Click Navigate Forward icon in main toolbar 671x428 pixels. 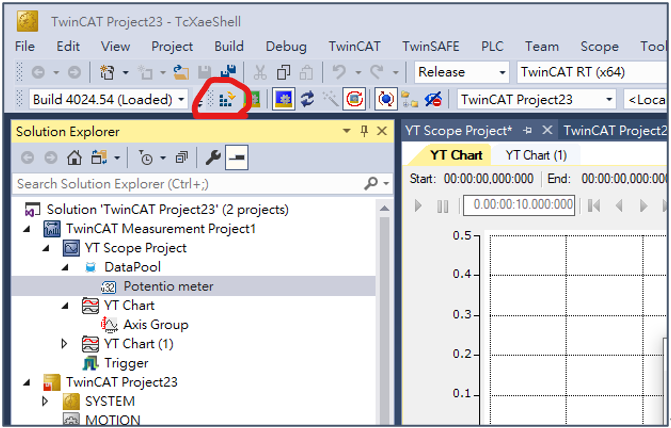pyautogui.click(x=74, y=72)
